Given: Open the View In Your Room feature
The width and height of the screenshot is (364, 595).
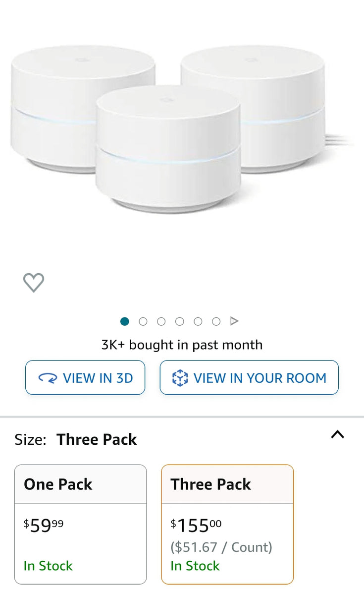Looking at the screenshot, I should point(249,377).
